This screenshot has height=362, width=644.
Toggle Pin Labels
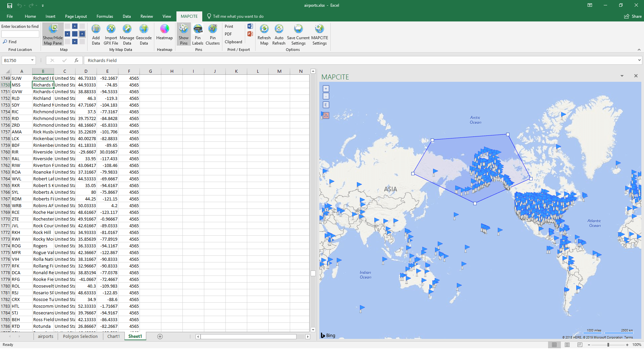click(198, 34)
